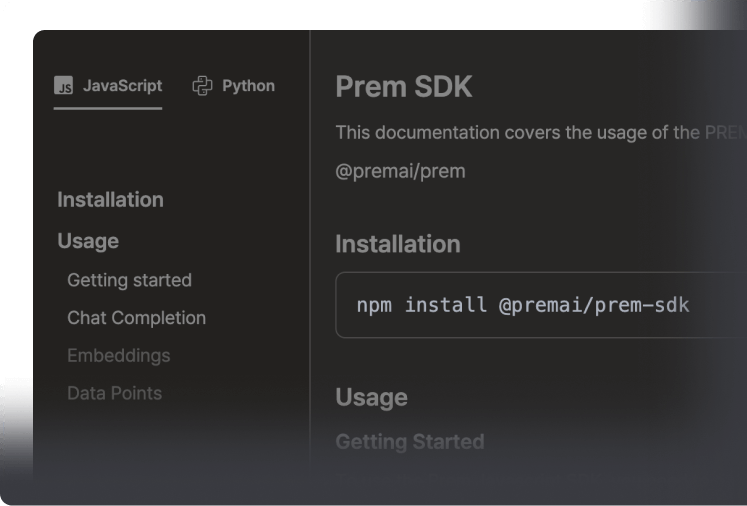The width and height of the screenshot is (747, 506).
Task: Click the JS logo icon
Action: point(64,86)
